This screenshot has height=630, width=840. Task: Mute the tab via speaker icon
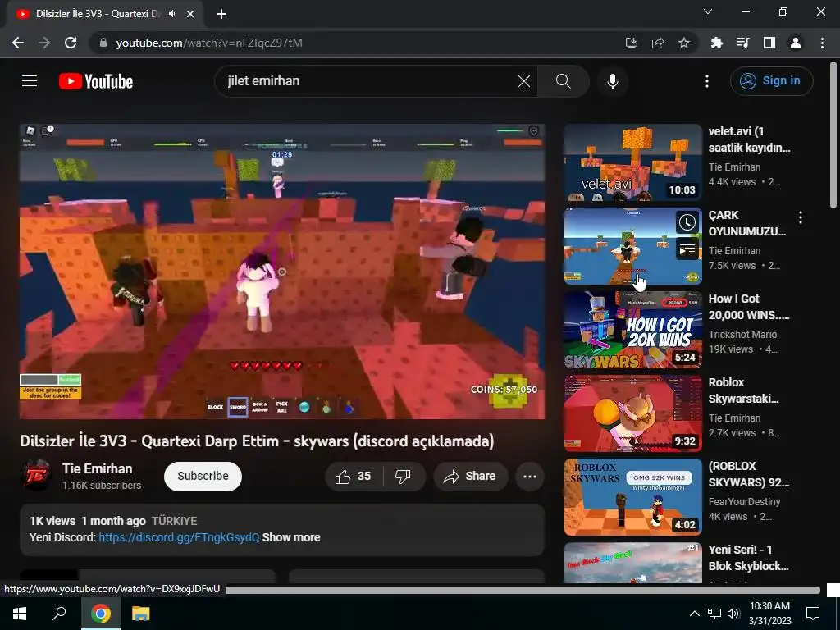click(172, 14)
